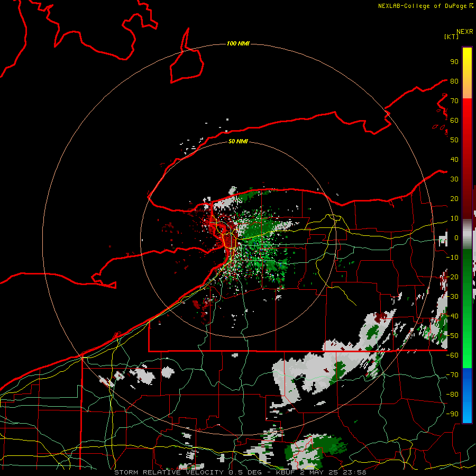Click the 90 value on the velocity scale
Image resolution: width=476 pixels, height=476 pixels.
(454, 62)
